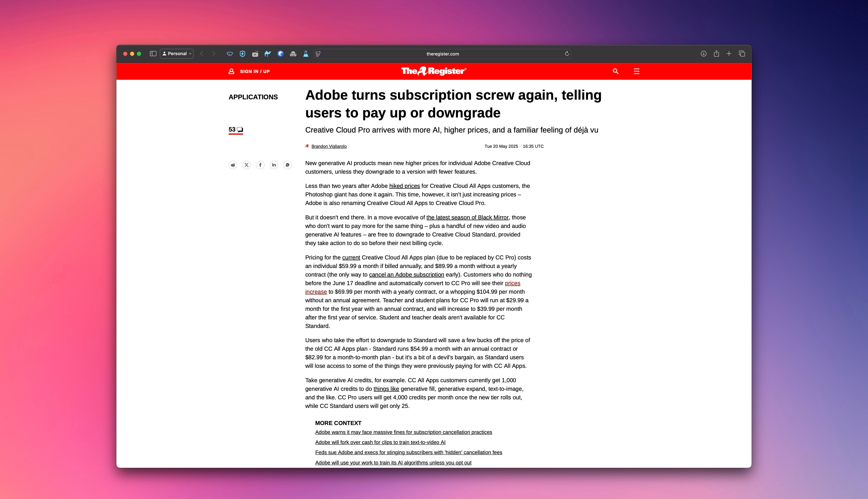Open 'Adobe warns it may face massive fines' link
Screen dimensions: 868x499
coord(403,432)
